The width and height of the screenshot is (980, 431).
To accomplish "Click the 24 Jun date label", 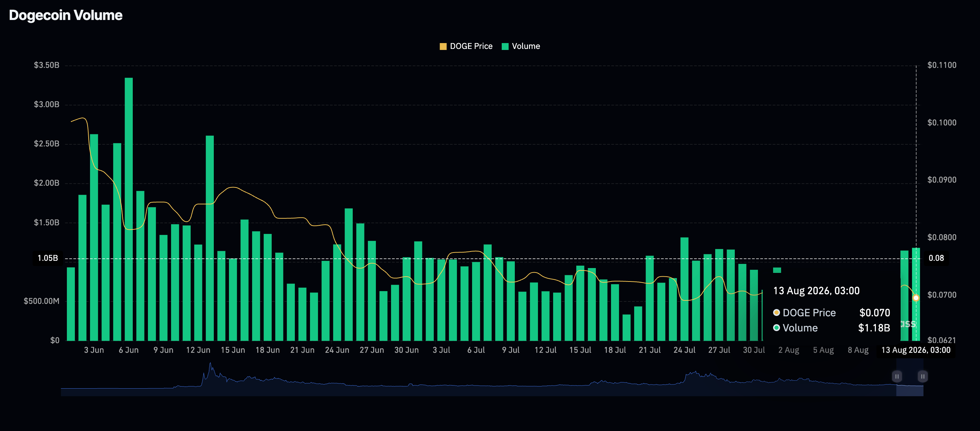I will pos(337,350).
